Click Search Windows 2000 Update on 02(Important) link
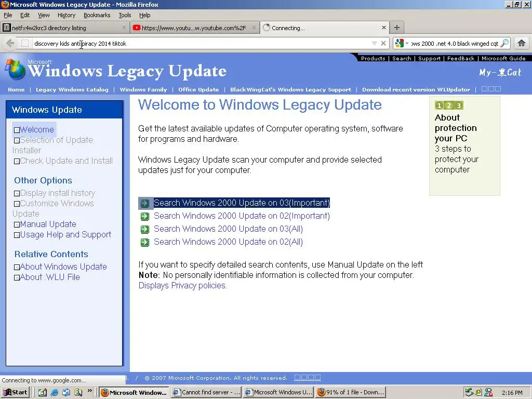Screen dimensions: 532x399 pyautogui.click(x=242, y=216)
